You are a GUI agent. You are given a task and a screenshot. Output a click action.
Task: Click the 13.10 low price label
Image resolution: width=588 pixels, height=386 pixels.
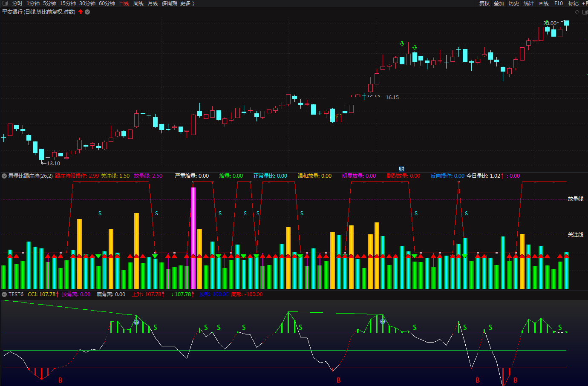53,164
